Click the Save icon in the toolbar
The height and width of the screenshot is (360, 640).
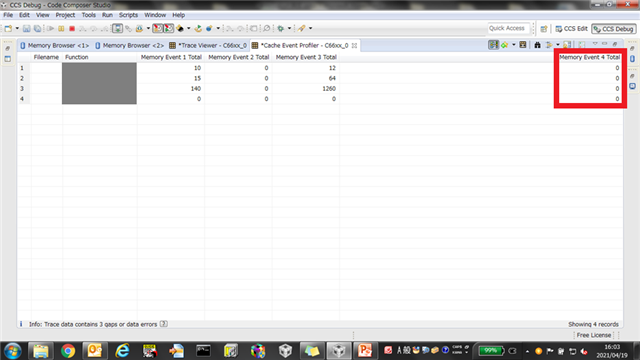[27, 29]
